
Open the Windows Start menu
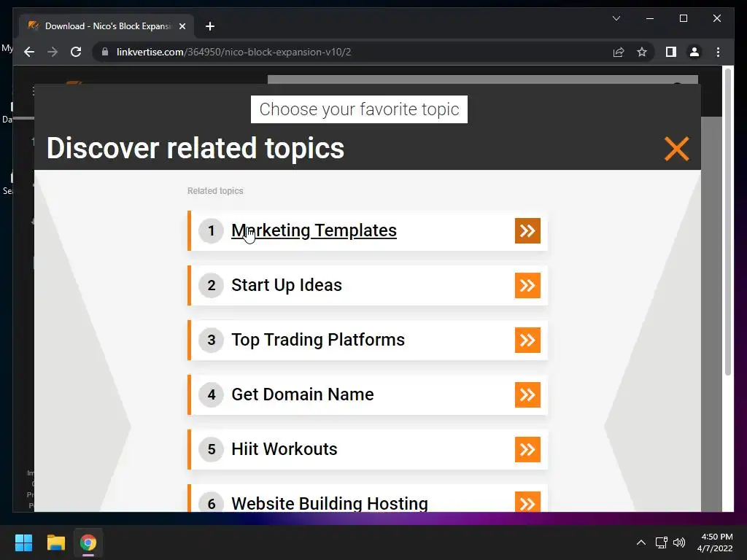pyautogui.click(x=23, y=542)
